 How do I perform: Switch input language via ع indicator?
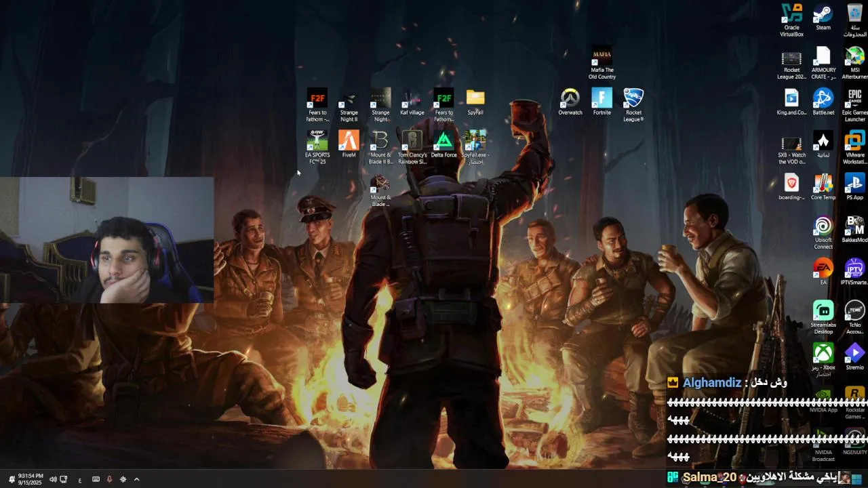coord(79,480)
